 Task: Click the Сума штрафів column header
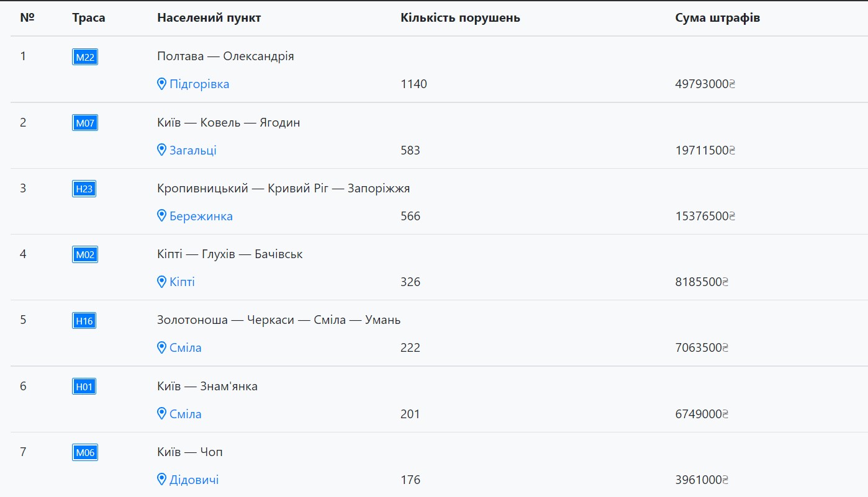[x=717, y=18]
